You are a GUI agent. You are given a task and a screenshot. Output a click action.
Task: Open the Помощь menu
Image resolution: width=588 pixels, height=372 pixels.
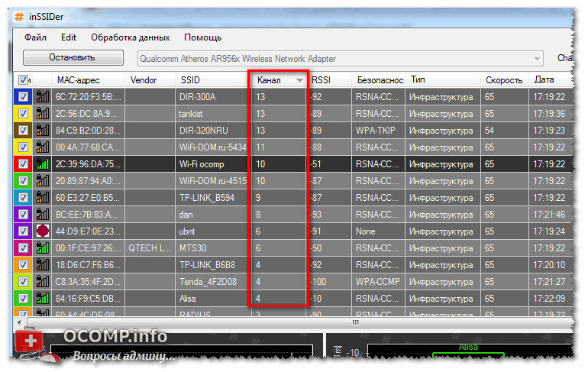202,37
